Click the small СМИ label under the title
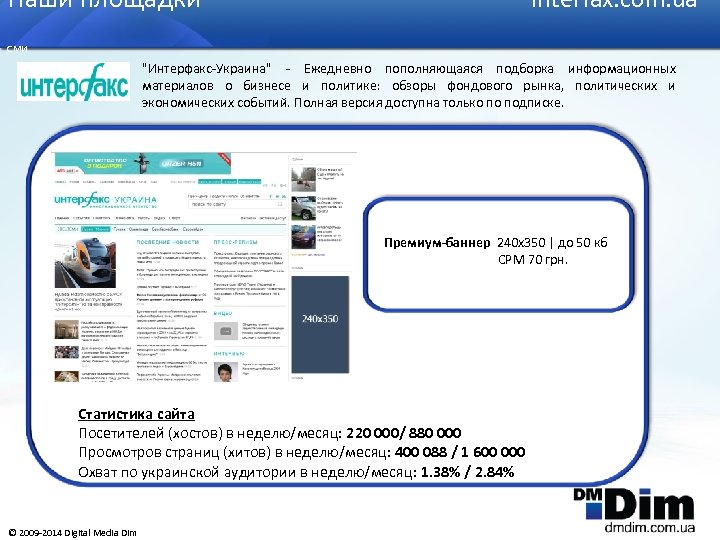 point(17,48)
